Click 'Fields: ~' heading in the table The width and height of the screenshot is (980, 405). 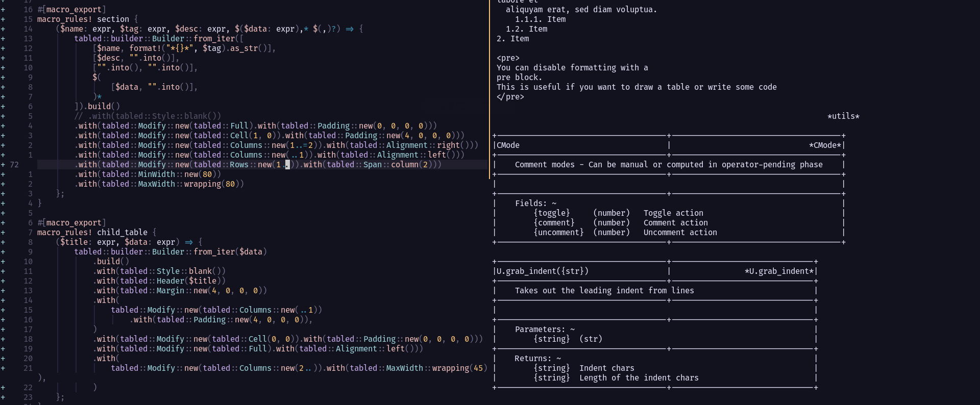[x=535, y=204]
